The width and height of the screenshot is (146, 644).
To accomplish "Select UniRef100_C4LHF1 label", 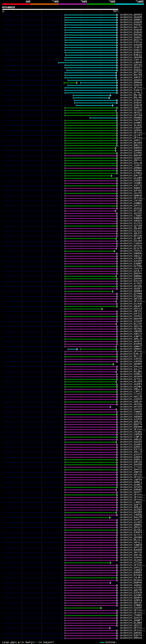I will pos(131,578).
